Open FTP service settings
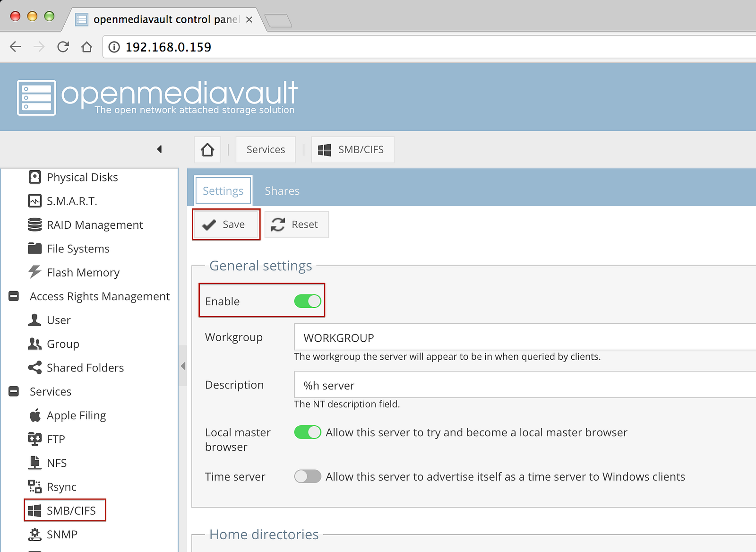Image resolution: width=756 pixels, height=552 pixels. [x=56, y=439]
